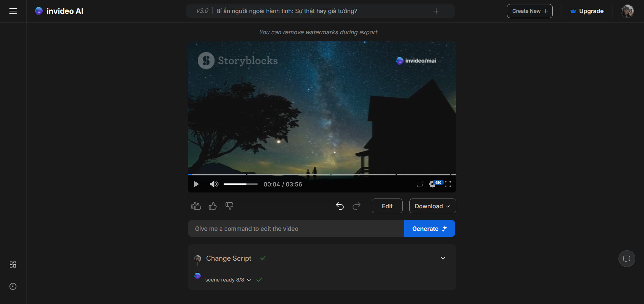
Task: Open video quality settings gear
Action: point(432,184)
